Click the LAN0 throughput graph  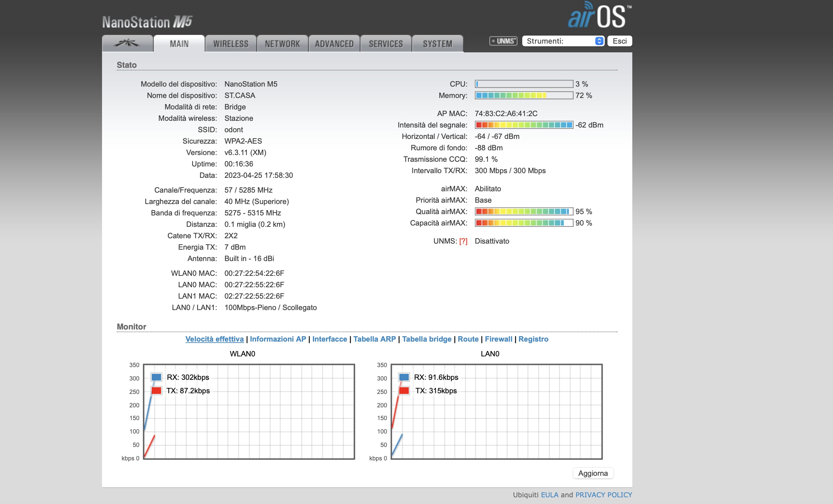click(497, 411)
